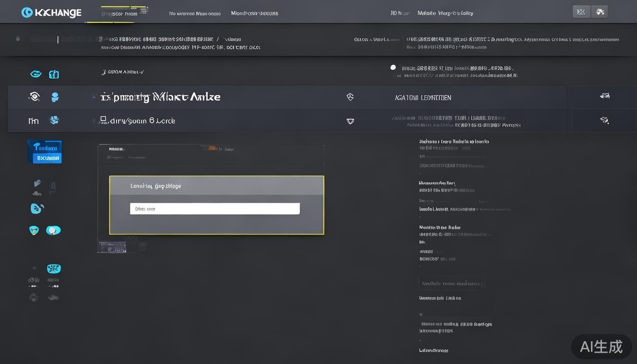Click the left icon button in top-right header
Screen dimensions: 637x364
[x=582, y=12]
